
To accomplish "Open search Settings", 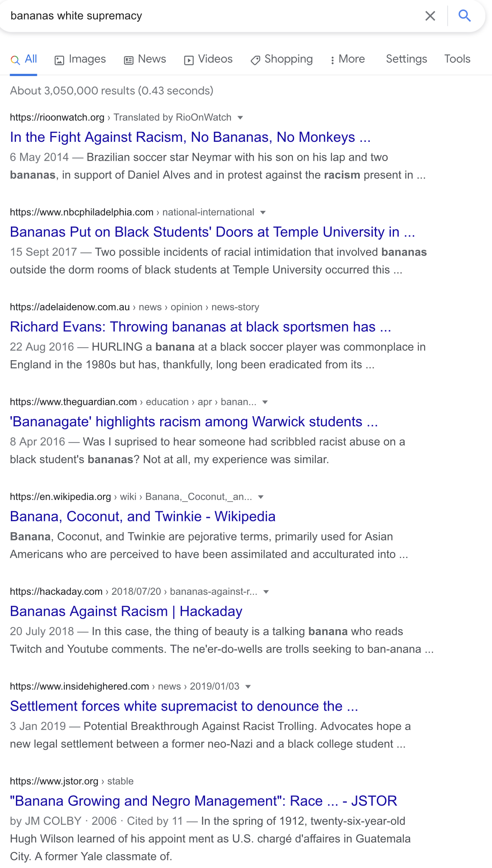I will click(406, 59).
